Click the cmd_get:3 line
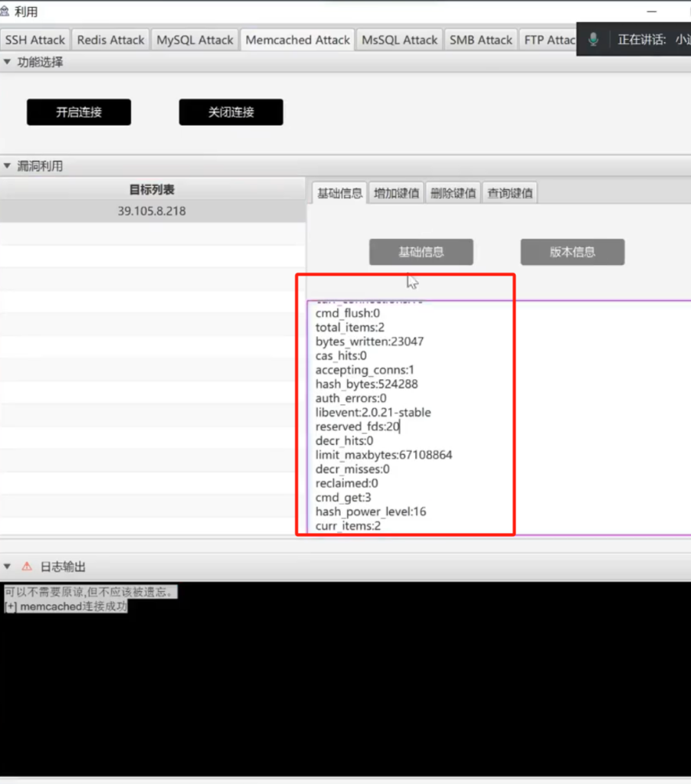Viewport: 691px width, 784px height. 343,498
